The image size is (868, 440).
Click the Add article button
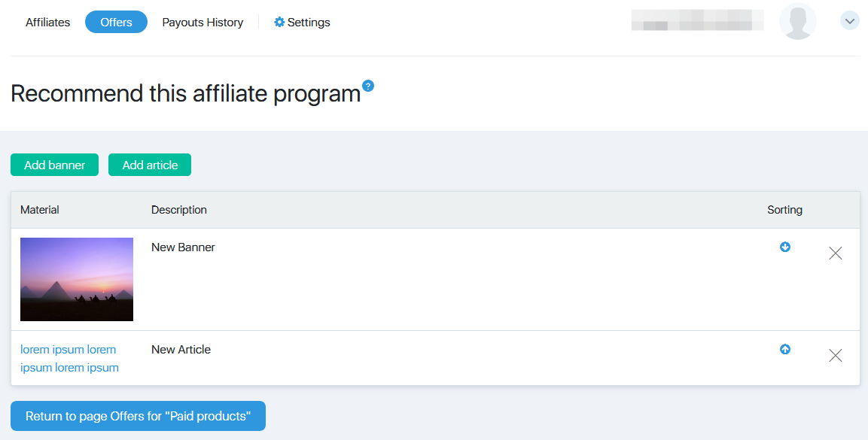150,165
